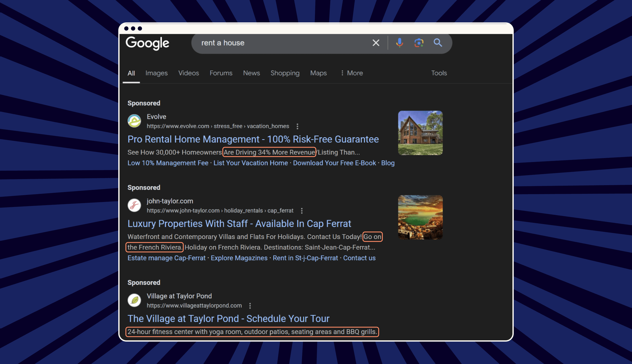Open the three-dot menu on the Evolve ad
The height and width of the screenshot is (364, 632).
pos(297,126)
